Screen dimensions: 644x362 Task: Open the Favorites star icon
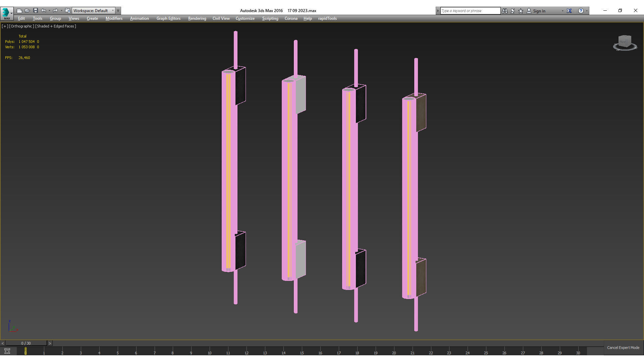tap(521, 11)
